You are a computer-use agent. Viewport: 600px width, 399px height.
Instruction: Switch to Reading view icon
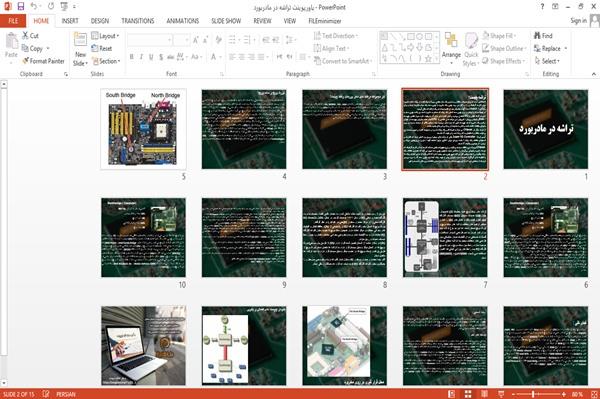coord(484,394)
